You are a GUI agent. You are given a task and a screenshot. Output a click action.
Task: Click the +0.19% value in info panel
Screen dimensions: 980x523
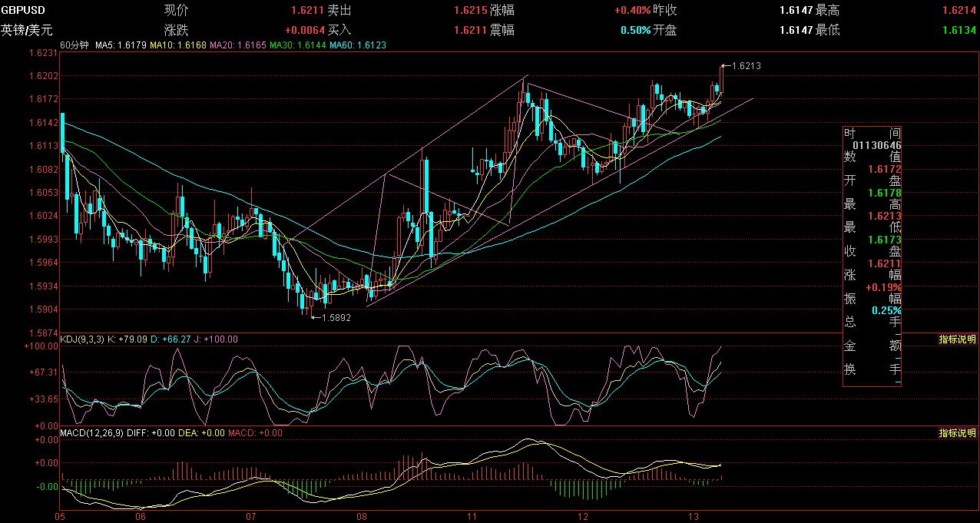883,287
